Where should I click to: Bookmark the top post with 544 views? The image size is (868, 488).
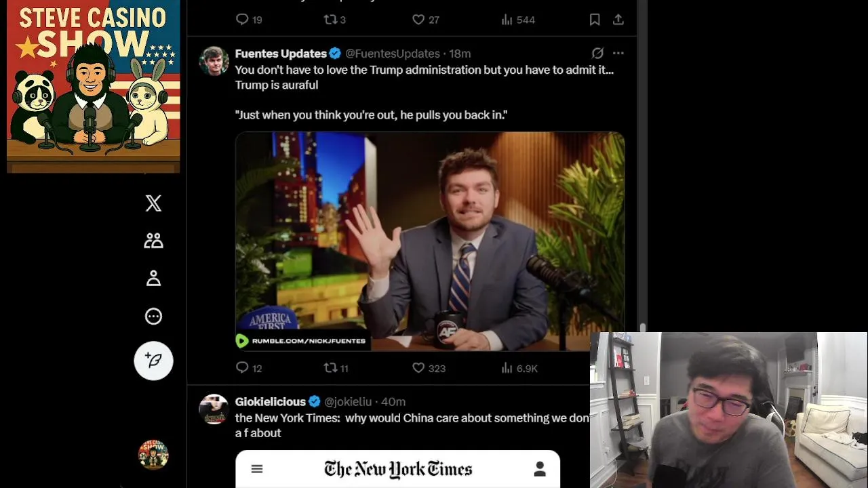click(595, 20)
